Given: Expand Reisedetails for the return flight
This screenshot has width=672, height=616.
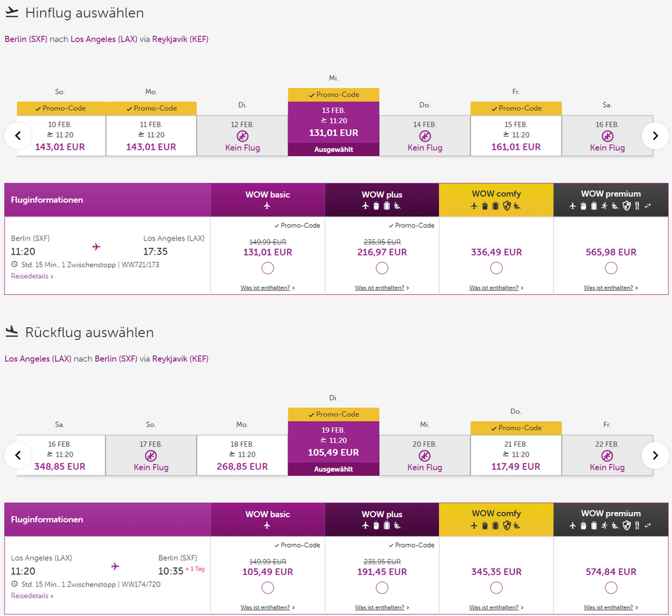Looking at the screenshot, I should [32, 596].
